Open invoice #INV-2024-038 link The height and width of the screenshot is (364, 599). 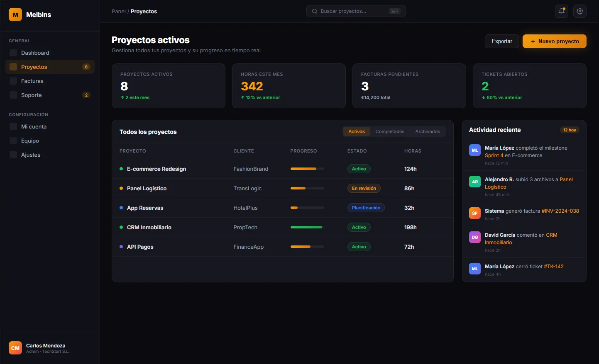click(x=560, y=211)
